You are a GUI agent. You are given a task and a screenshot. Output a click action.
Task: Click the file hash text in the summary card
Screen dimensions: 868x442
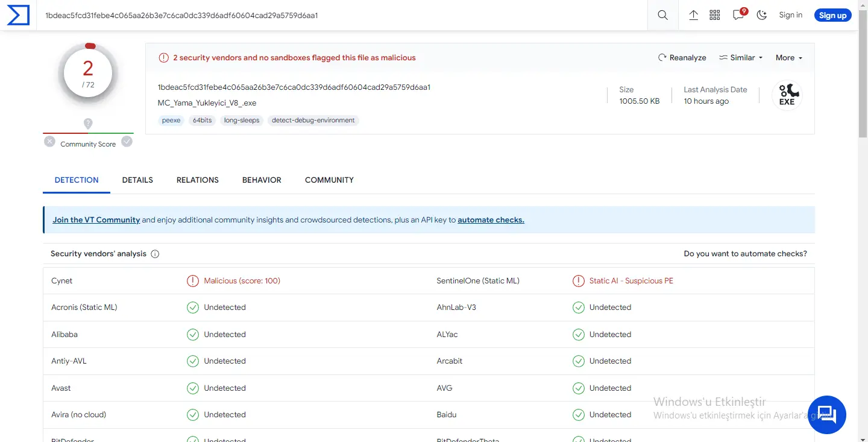tap(294, 87)
